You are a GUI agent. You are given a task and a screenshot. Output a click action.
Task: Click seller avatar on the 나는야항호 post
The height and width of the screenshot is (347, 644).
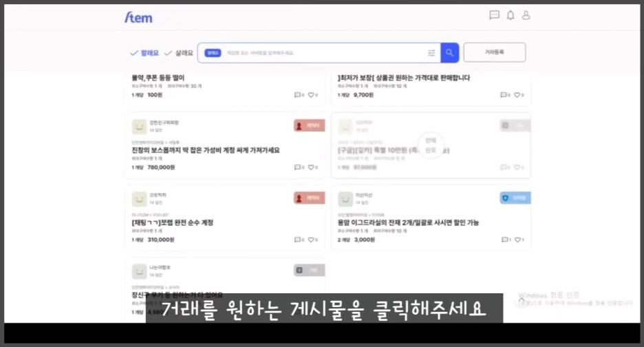click(x=139, y=271)
